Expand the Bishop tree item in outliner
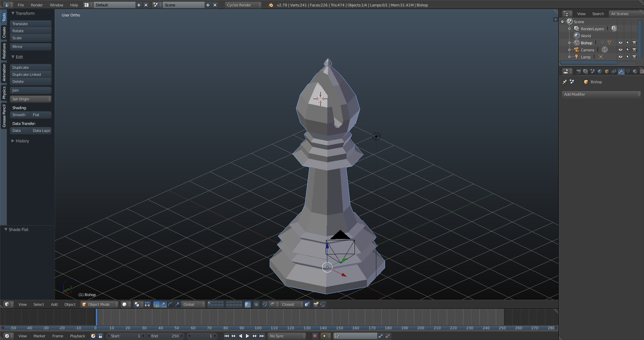644x340 pixels. pos(569,43)
